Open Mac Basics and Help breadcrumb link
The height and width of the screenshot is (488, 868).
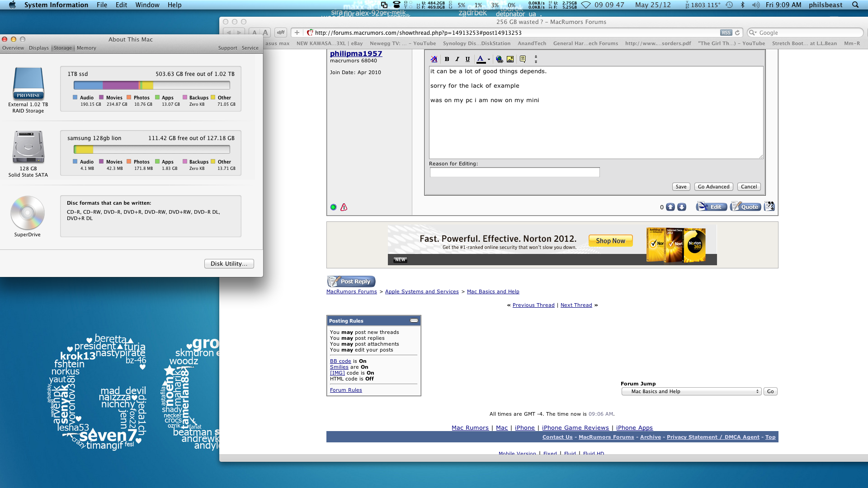coord(493,291)
